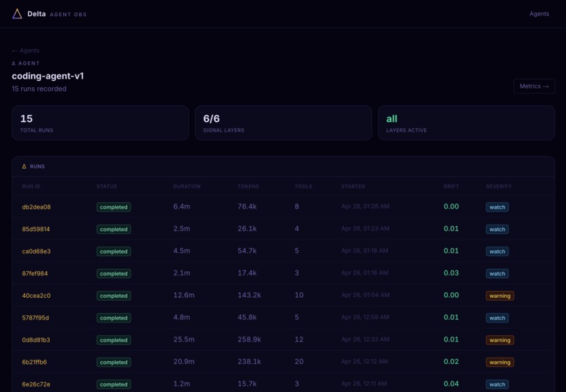Sort by the TOKENS column header
Screen dimensions: 566x392
click(x=248, y=186)
